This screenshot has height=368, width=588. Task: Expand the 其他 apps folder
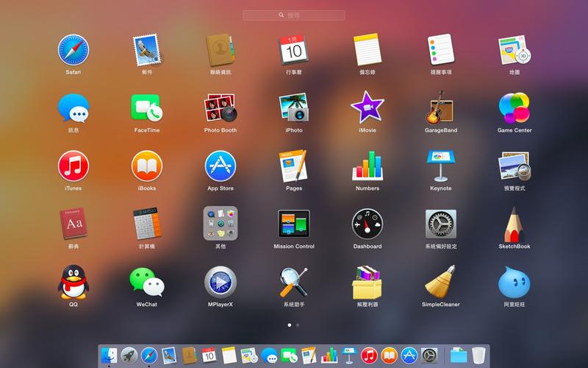point(220,223)
